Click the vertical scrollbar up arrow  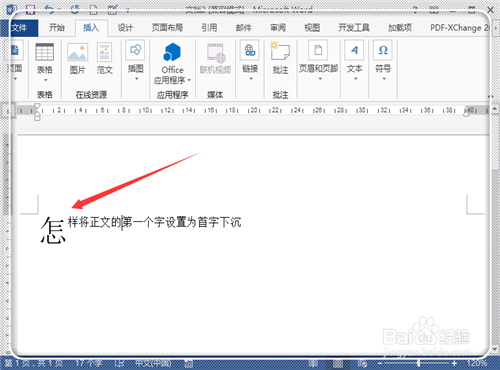tap(495, 109)
